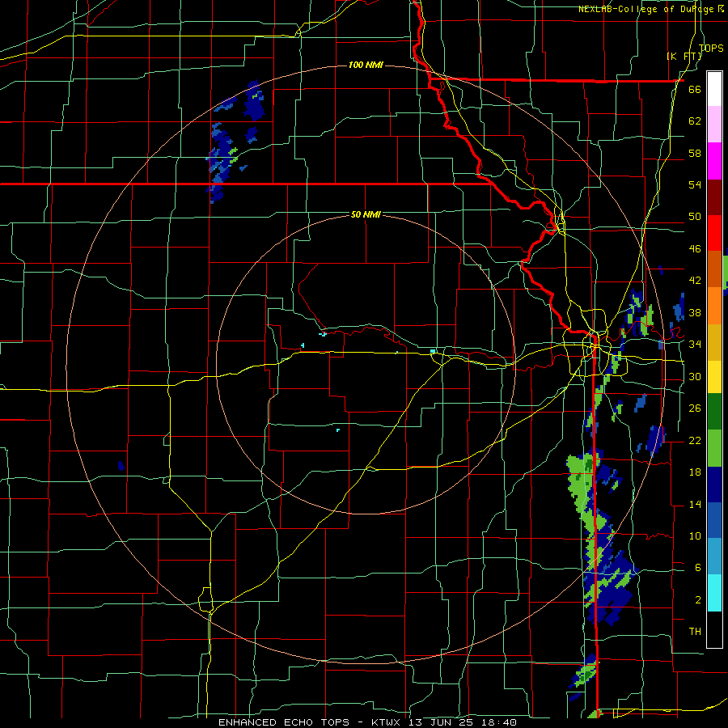This screenshot has height=728, width=728.
Task: Pick the bright red legend swatch
Action: pyautogui.click(x=714, y=233)
